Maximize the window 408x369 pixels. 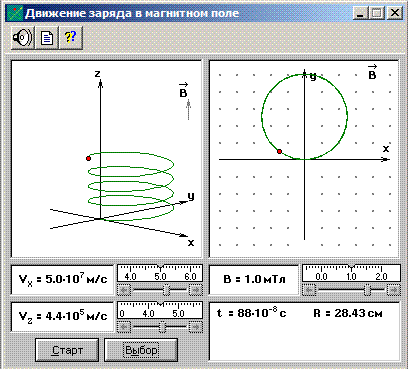point(377,13)
